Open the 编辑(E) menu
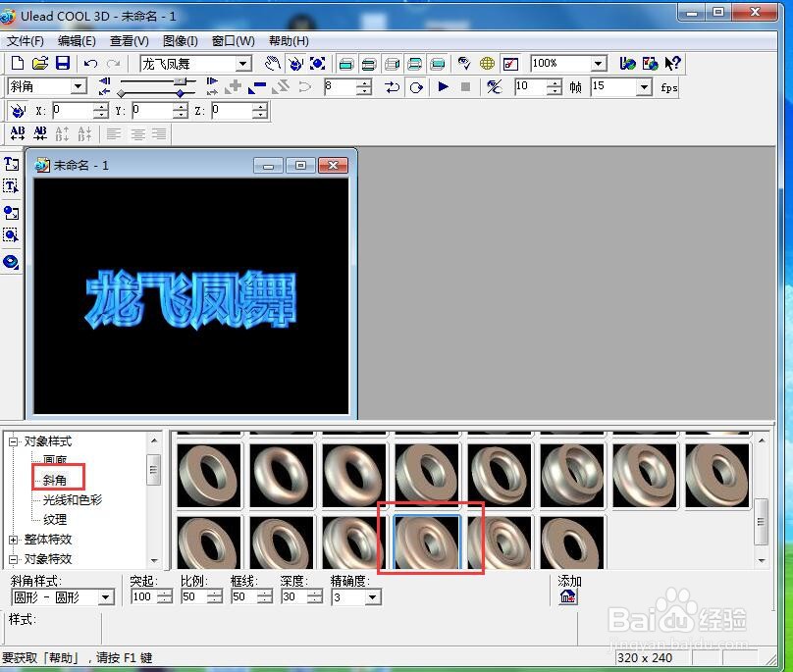This screenshot has width=793, height=672. tap(77, 41)
